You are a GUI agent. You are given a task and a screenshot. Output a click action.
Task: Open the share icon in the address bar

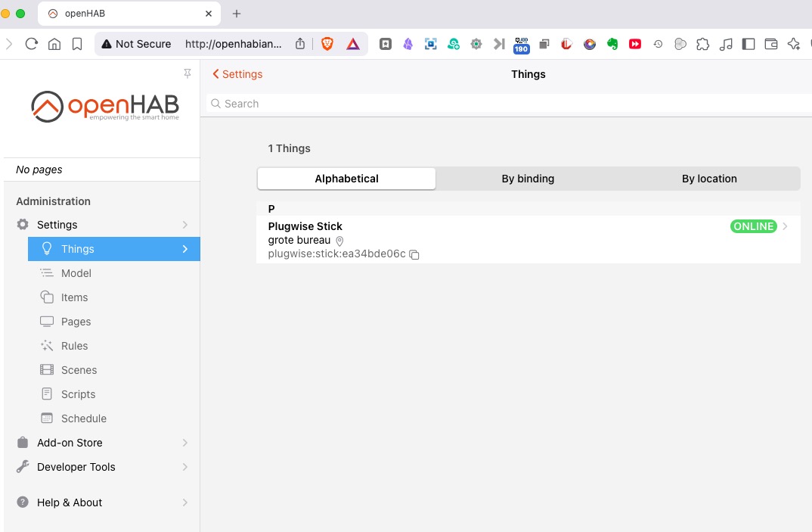(300, 44)
